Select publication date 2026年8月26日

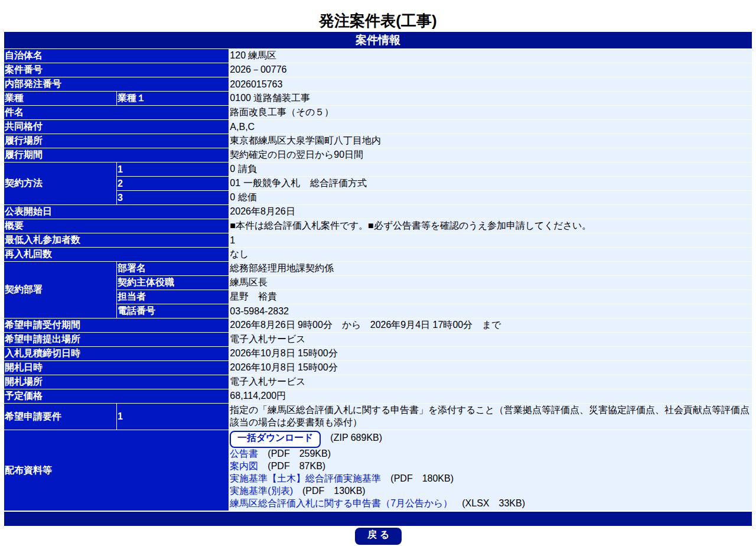click(262, 212)
